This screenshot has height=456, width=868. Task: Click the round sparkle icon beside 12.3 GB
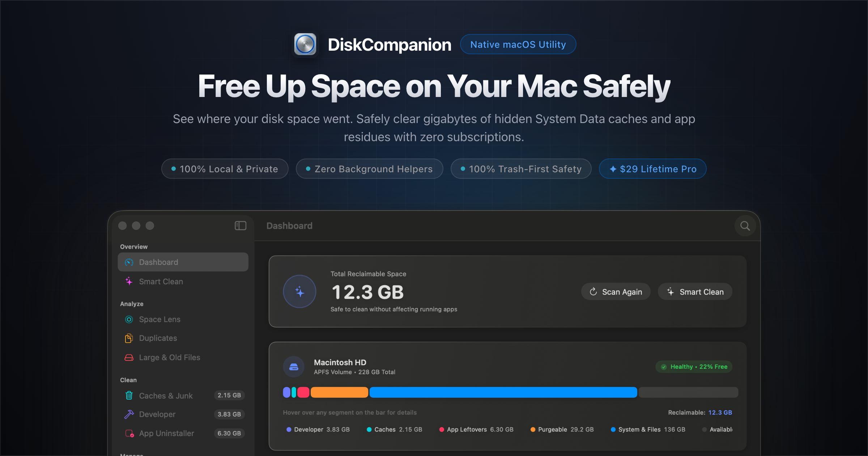299,291
